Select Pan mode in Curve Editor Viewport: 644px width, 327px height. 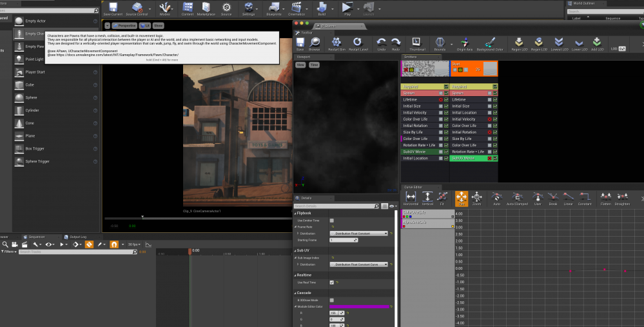coord(462,197)
